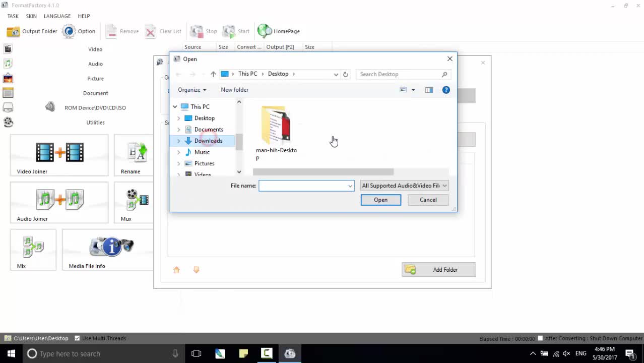Click the taskbar search box
This screenshot has height=363, width=644.
click(x=103, y=353)
